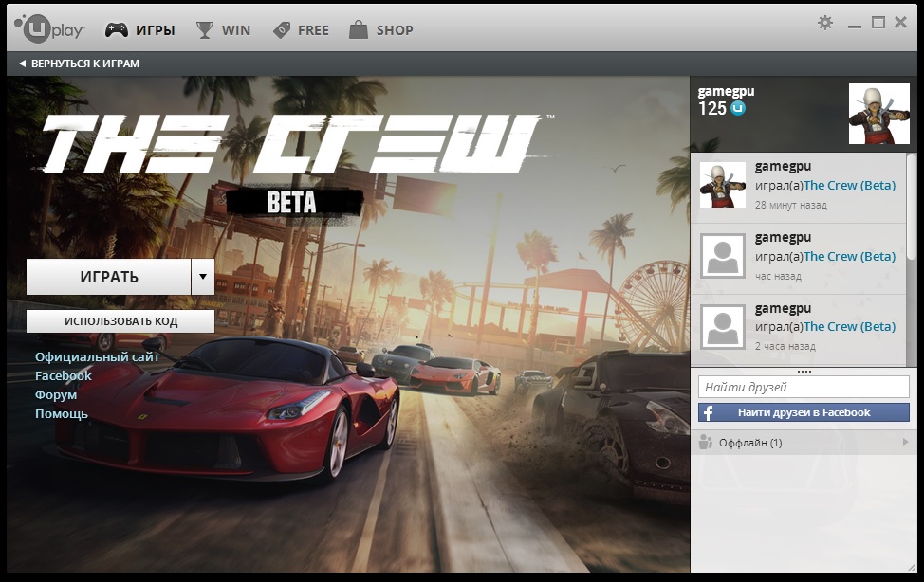Screen dimensions: 924x582
Task: Click Найти друзей в Facebook button
Action: click(804, 412)
